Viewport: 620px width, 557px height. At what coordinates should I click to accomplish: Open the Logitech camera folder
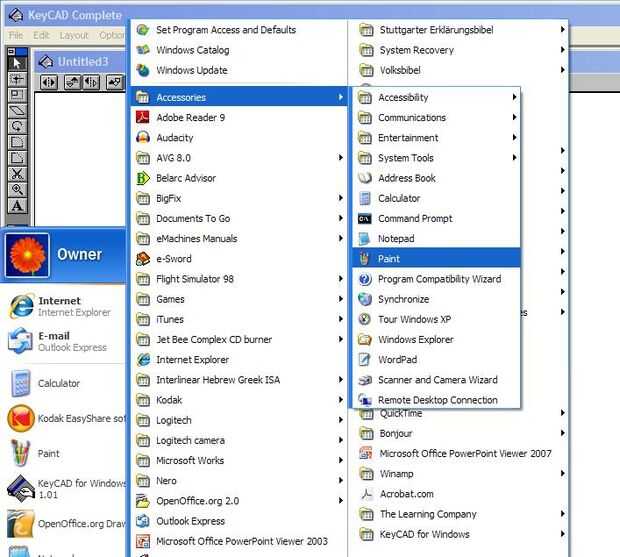239,440
